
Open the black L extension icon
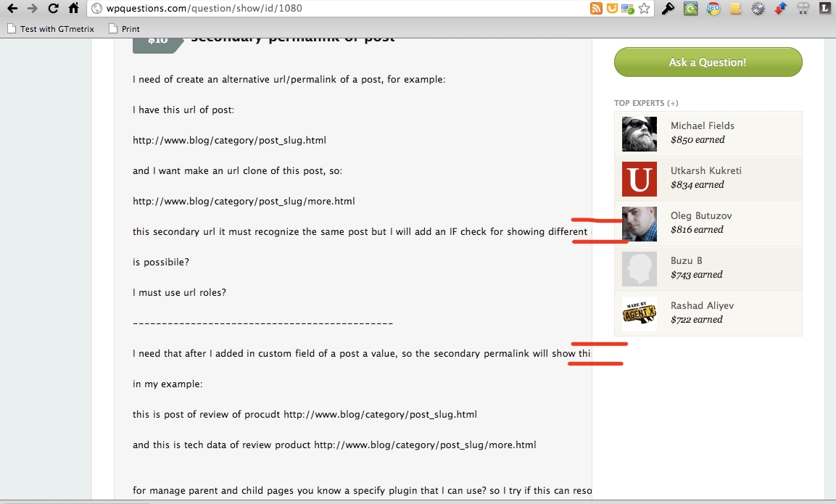825,8
